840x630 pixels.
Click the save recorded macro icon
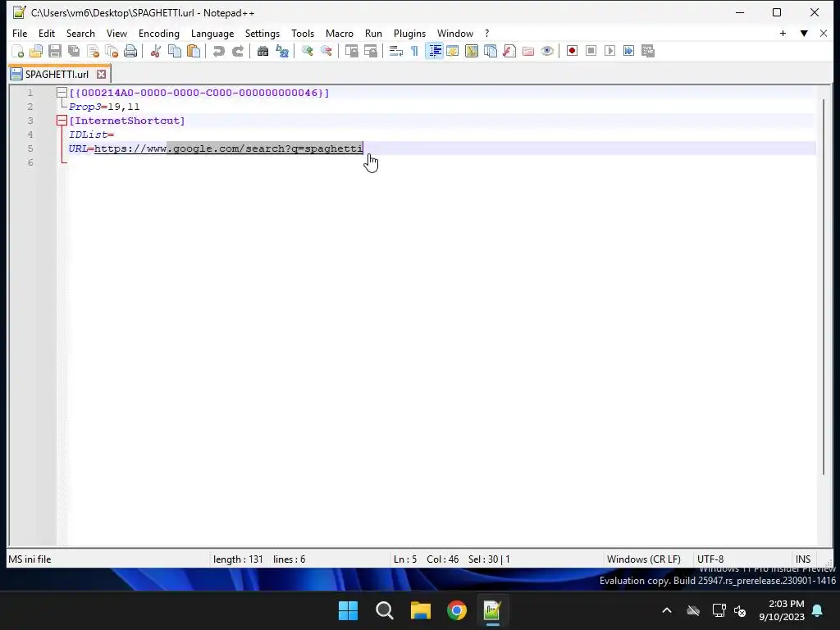[x=648, y=51]
